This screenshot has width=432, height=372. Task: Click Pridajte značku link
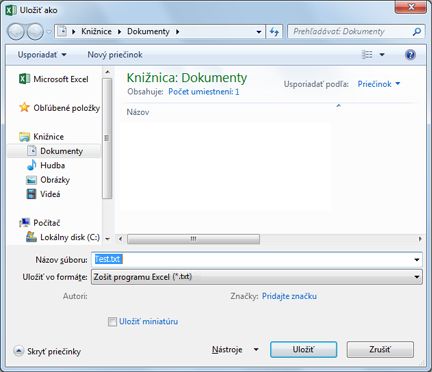tap(289, 296)
